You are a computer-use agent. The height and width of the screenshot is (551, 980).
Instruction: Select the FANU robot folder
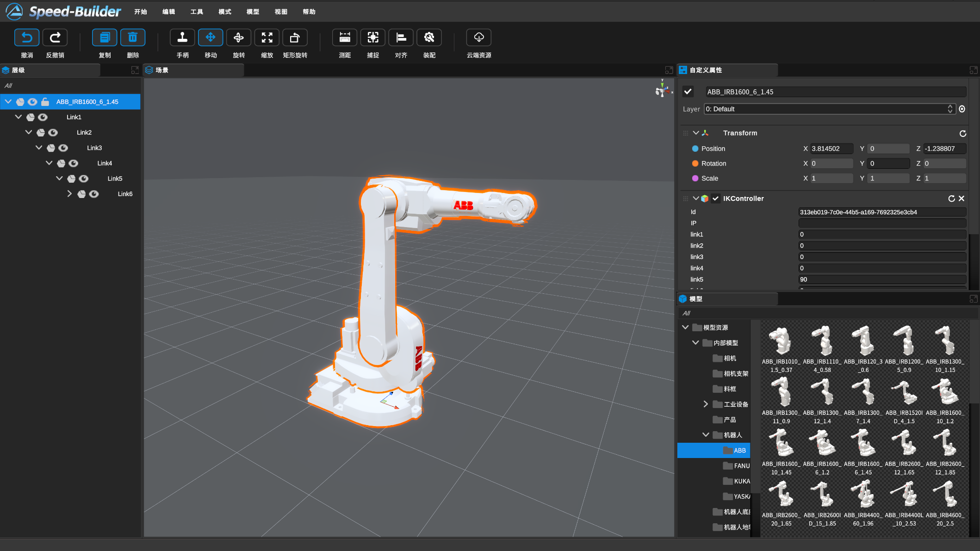point(736,466)
